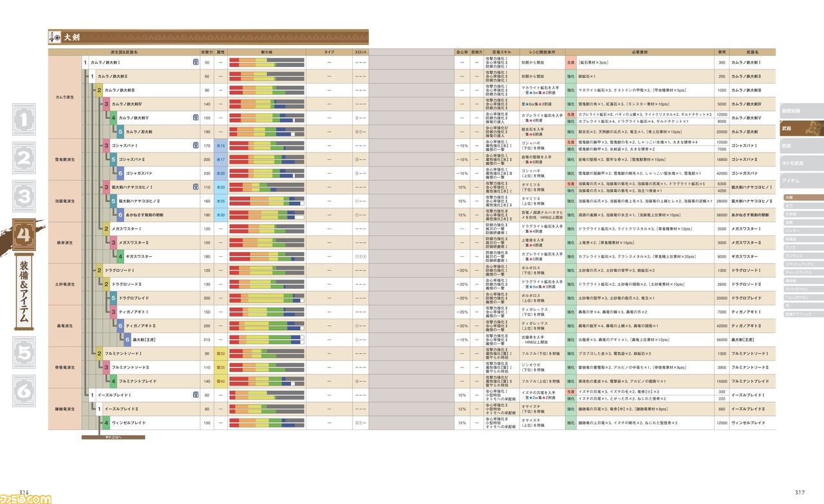Click the sharpness bar for 轟大剣【王虎】
This screenshot has width=824, height=504.
tap(267, 339)
